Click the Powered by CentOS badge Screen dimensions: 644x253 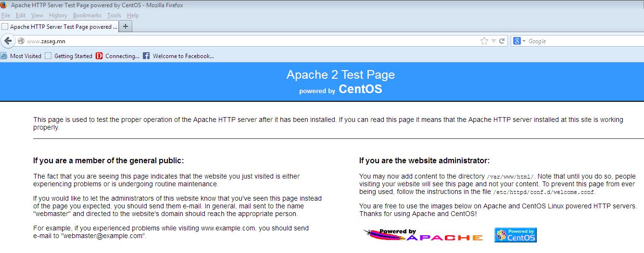516,235
